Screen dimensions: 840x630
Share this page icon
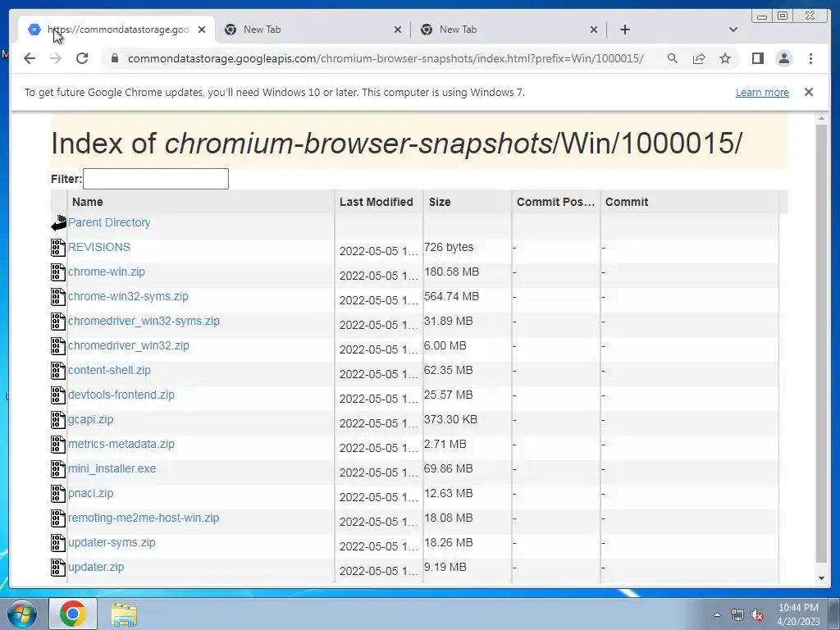[x=699, y=58]
